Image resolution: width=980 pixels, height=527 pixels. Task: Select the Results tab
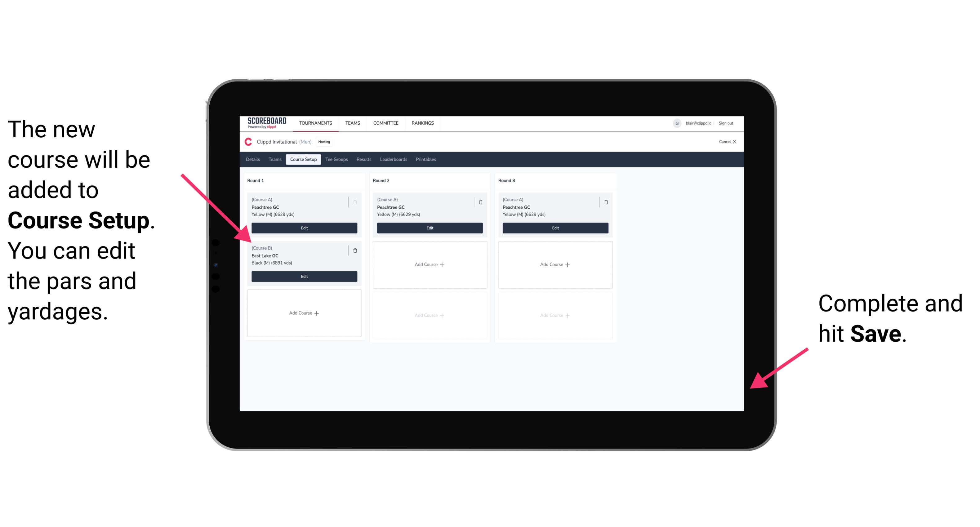coord(363,160)
